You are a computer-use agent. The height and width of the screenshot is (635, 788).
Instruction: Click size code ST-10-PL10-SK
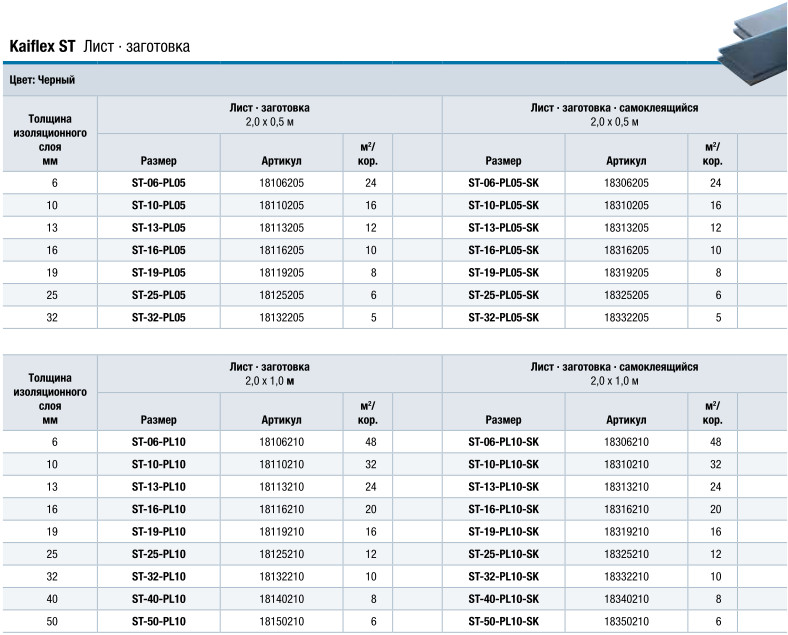(504, 465)
